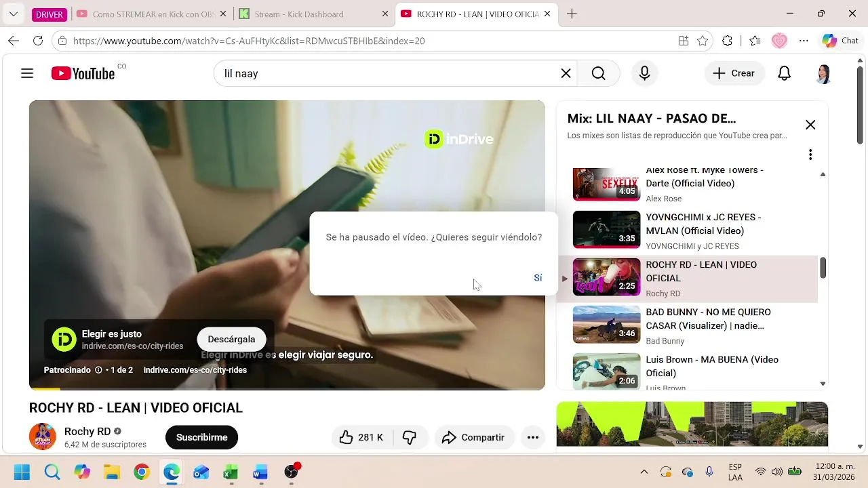Launch File Explorer from the taskbar
868x488 pixels.
112,472
